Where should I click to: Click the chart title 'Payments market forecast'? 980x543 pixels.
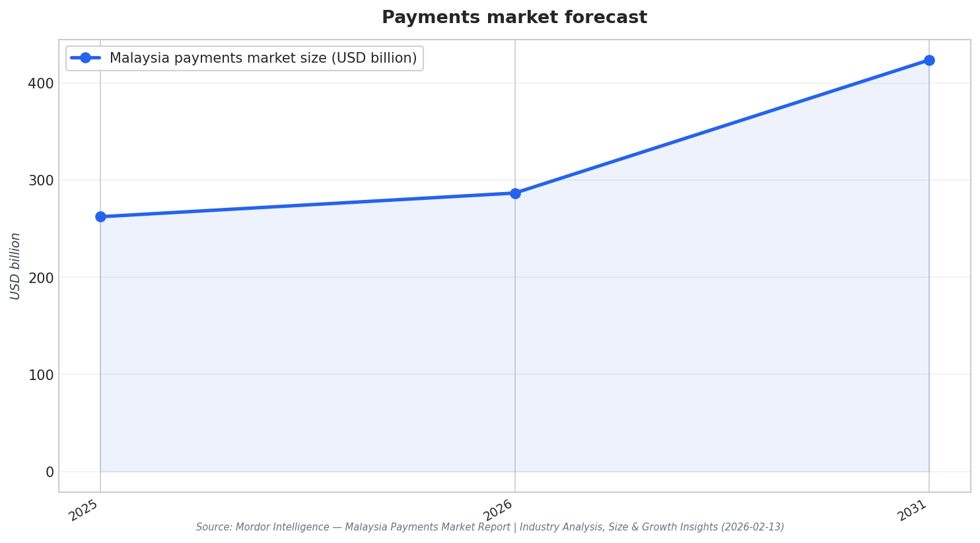pyautogui.click(x=514, y=18)
